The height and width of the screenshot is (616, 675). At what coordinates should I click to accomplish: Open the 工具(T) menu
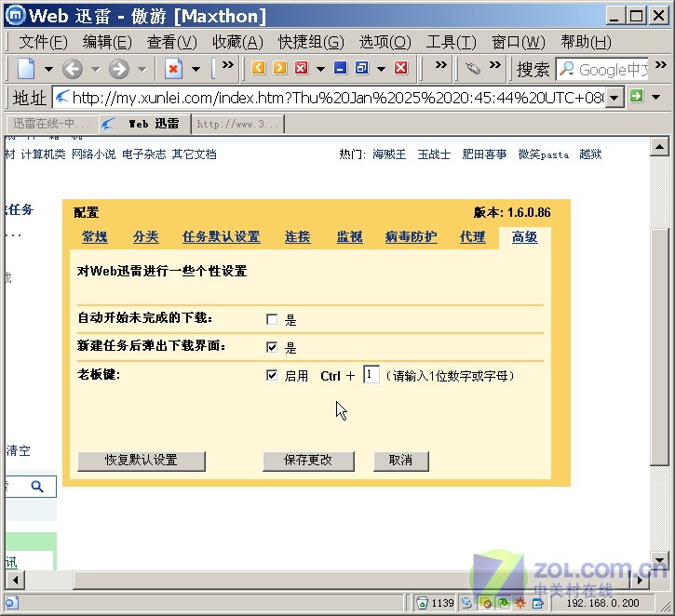[x=452, y=42]
